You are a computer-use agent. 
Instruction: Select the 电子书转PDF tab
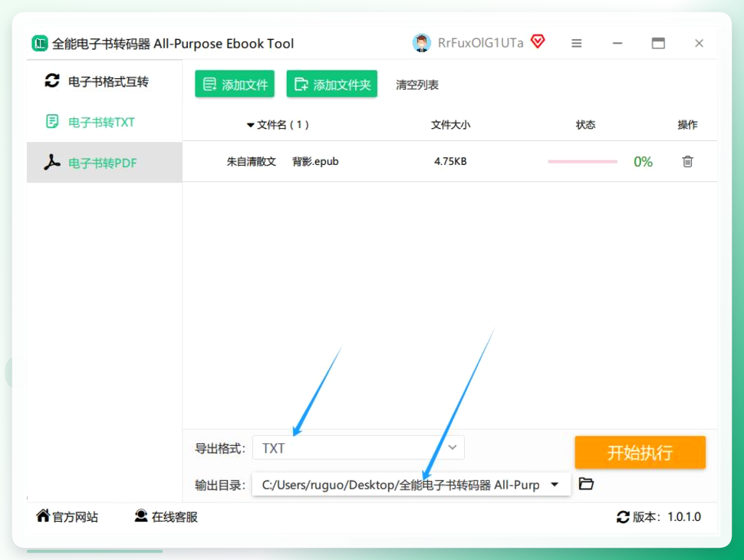pos(104,163)
